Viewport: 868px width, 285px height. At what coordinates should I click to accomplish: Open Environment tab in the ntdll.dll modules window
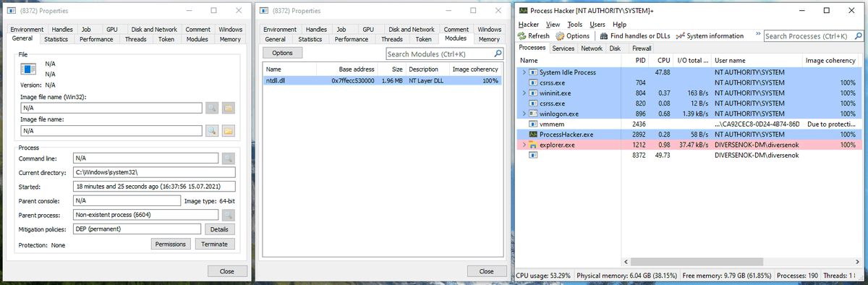tap(280, 30)
